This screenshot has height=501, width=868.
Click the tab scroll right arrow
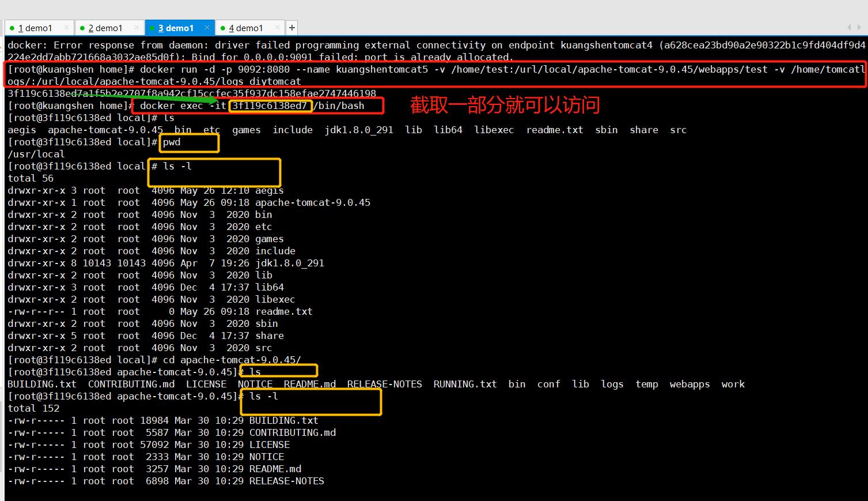[858, 28]
